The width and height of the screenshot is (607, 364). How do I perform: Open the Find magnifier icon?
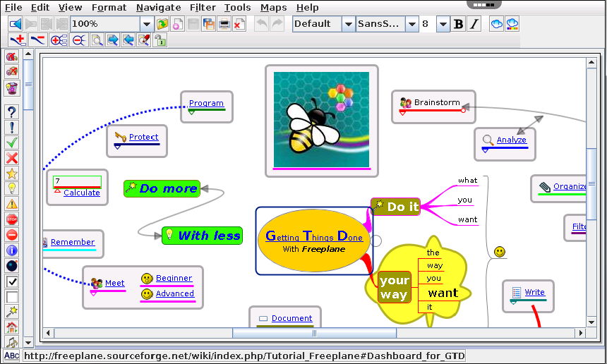point(97,40)
